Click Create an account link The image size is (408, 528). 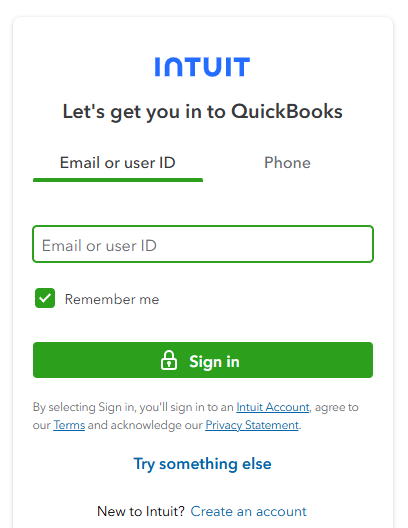click(x=248, y=512)
